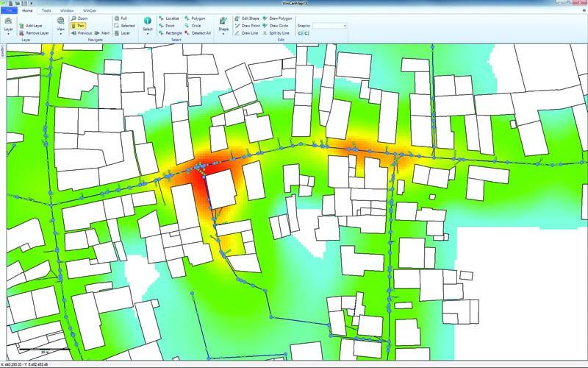This screenshot has height=368, width=588.
Task: Choose the Localize selection tool
Action: 172,18
